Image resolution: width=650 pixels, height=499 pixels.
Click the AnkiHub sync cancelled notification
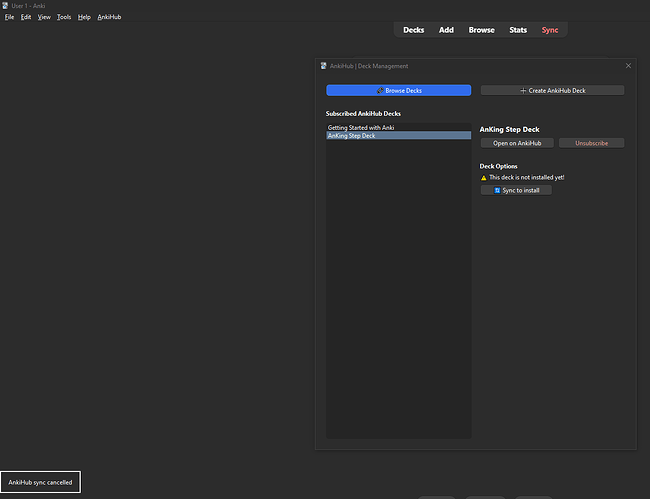point(40,482)
